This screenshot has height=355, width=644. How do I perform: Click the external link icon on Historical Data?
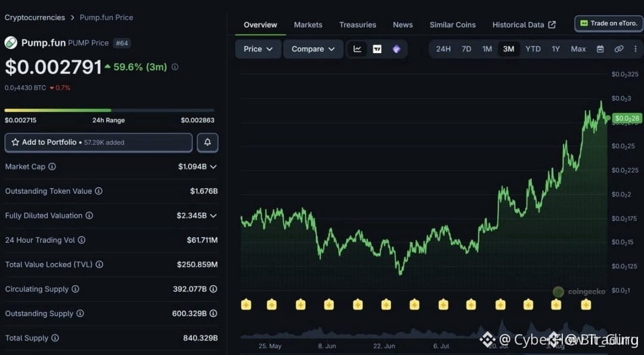coord(552,25)
